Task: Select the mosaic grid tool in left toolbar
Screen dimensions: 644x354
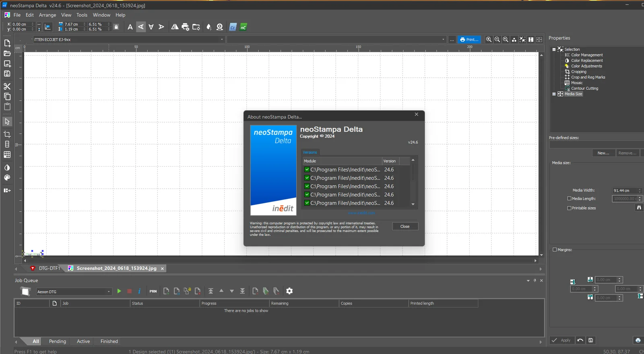Action: click(x=7, y=155)
